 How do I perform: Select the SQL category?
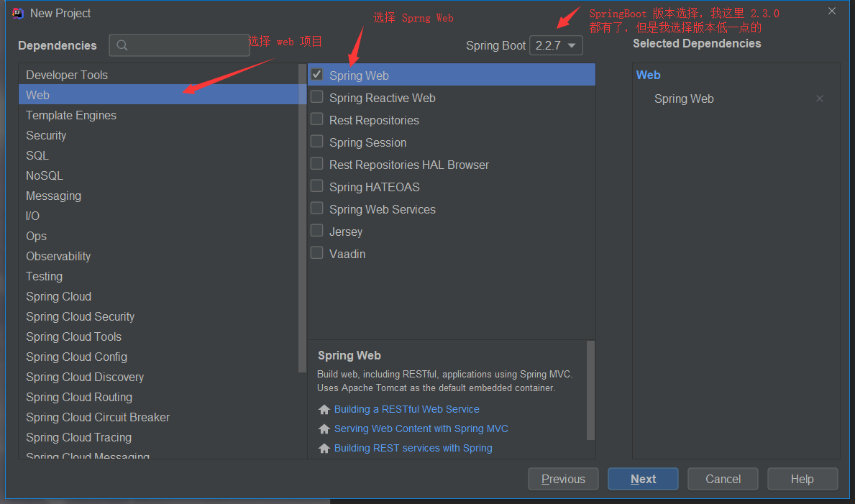(158, 155)
